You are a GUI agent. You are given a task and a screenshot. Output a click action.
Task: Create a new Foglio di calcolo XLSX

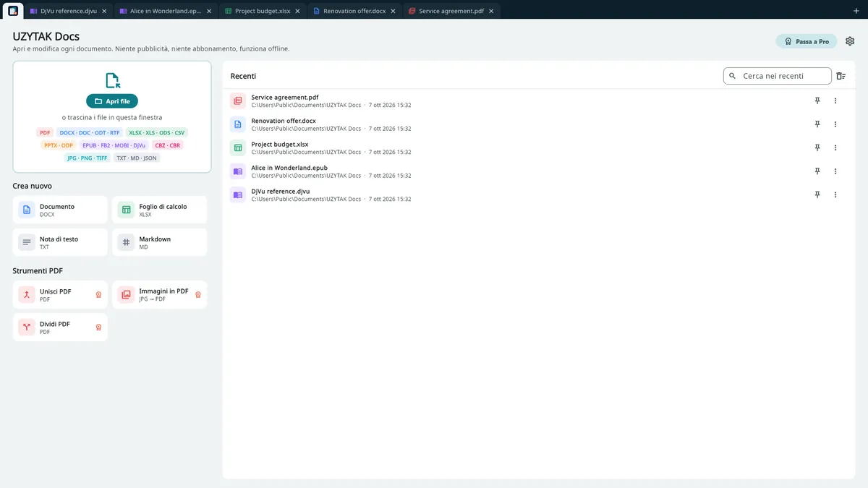(159, 210)
